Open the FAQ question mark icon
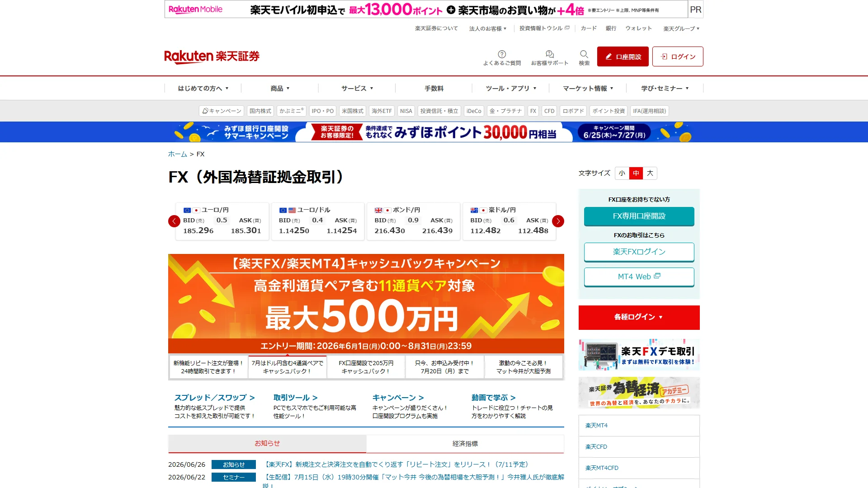868x488 pixels. pyautogui.click(x=502, y=54)
